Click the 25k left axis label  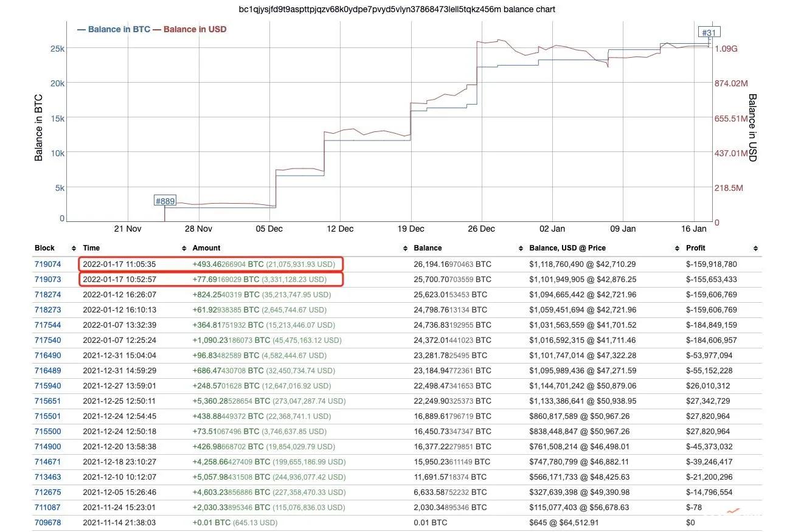[57, 49]
